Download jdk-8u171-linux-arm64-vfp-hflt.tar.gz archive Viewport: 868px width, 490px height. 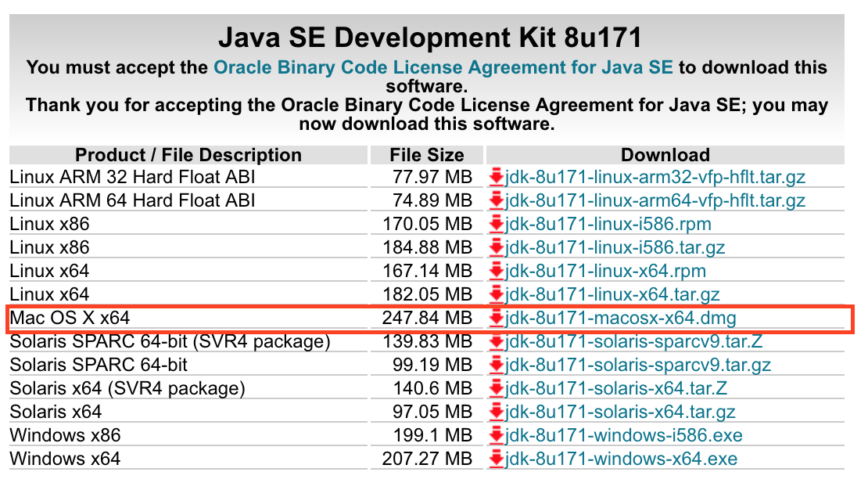(655, 201)
